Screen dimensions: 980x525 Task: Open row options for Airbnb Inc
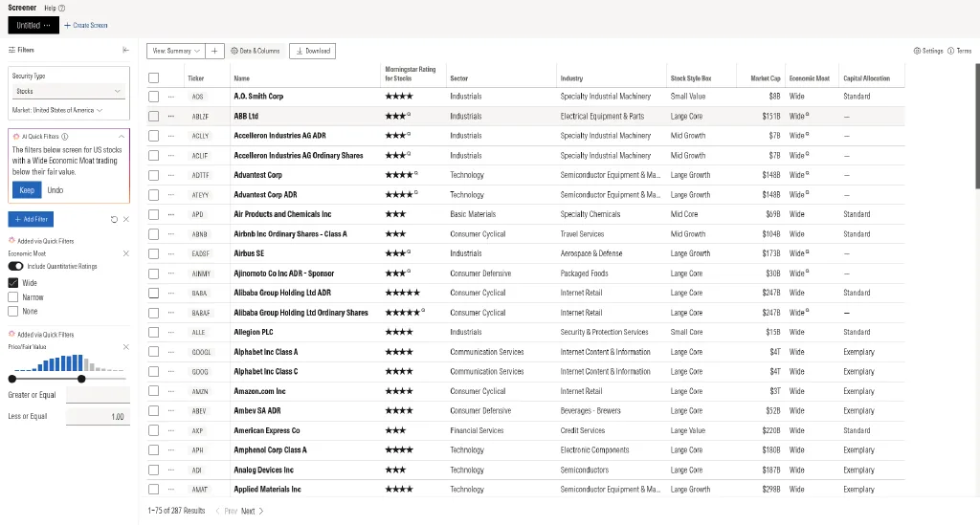click(170, 234)
